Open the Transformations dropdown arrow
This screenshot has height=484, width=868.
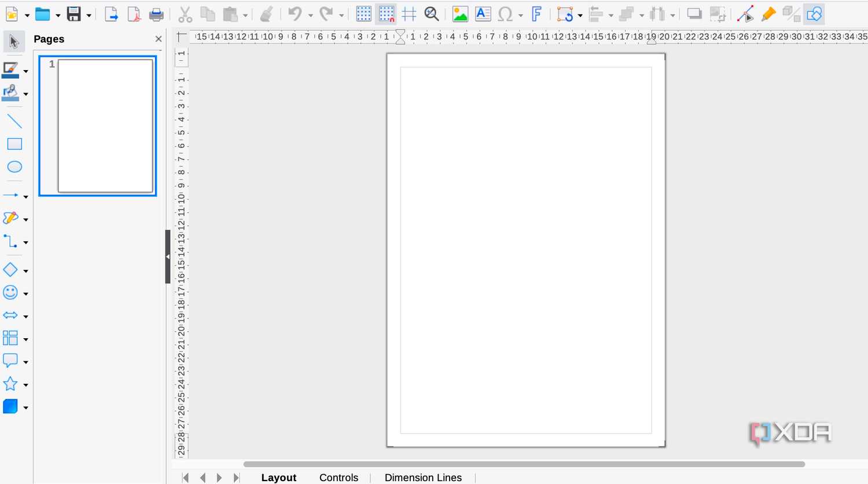tap(580, 15)
